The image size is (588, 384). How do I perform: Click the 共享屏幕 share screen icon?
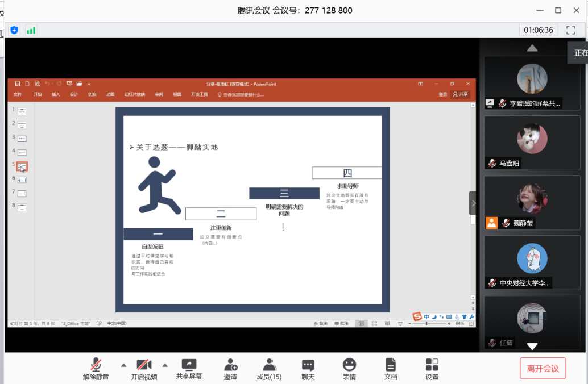(x=189, y=365)
